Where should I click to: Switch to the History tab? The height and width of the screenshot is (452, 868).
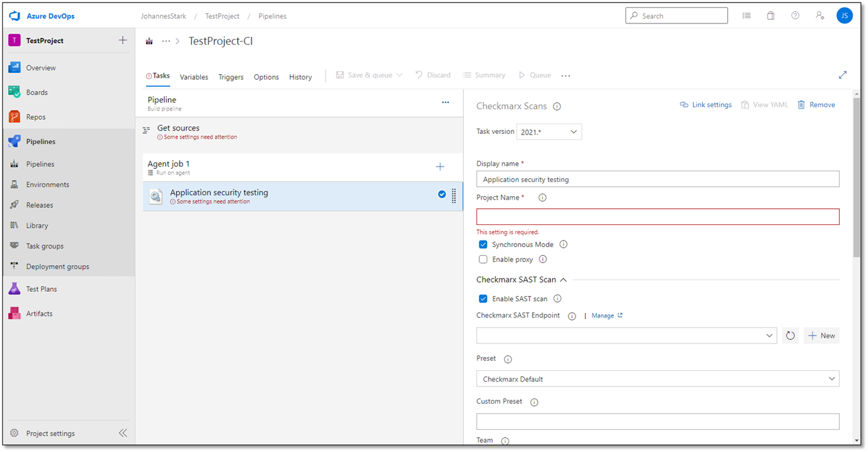(300, 77)
